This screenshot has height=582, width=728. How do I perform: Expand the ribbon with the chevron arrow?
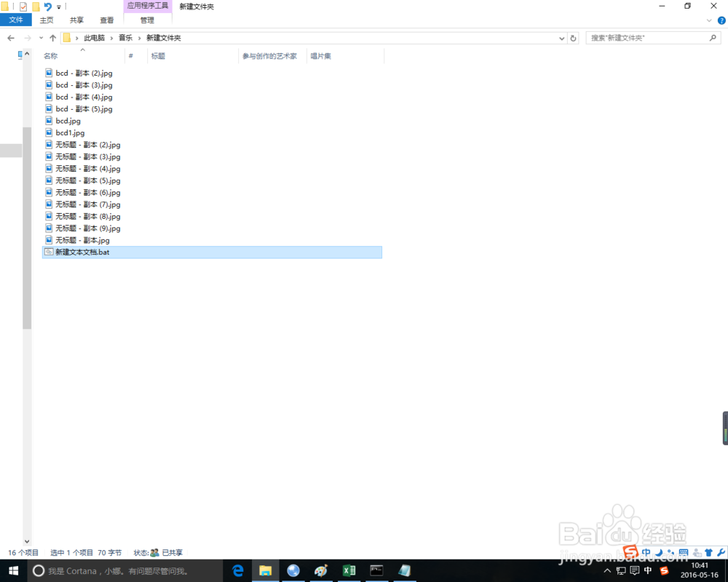point(709,20)
